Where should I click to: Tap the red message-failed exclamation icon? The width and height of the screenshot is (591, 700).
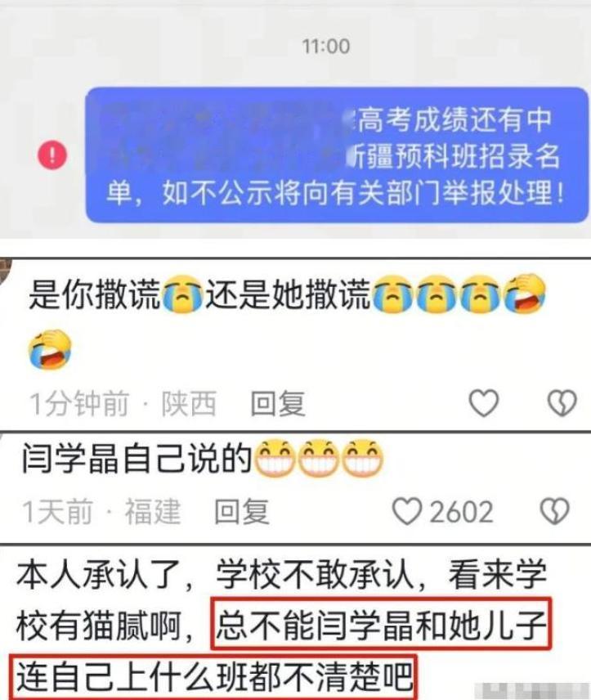(52, 155)
